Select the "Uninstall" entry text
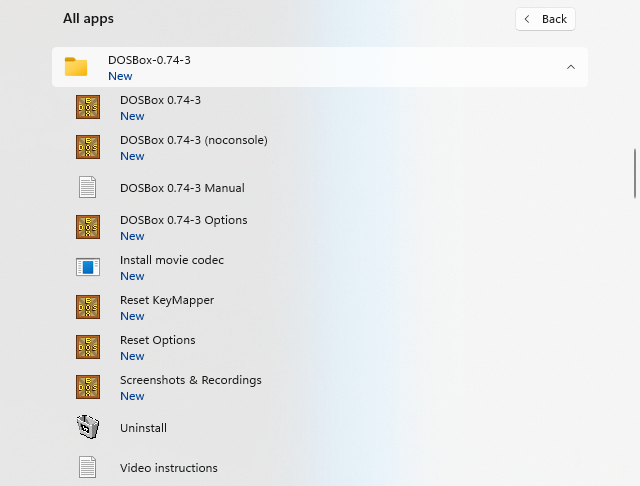The image size is (640, 486). (x=143, y=428)
